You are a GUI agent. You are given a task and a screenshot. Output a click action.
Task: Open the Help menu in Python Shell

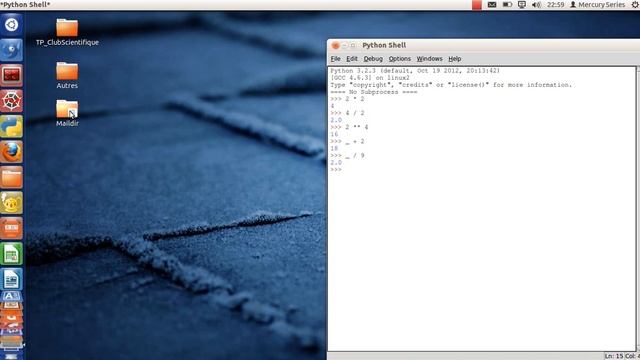point(455,59)
